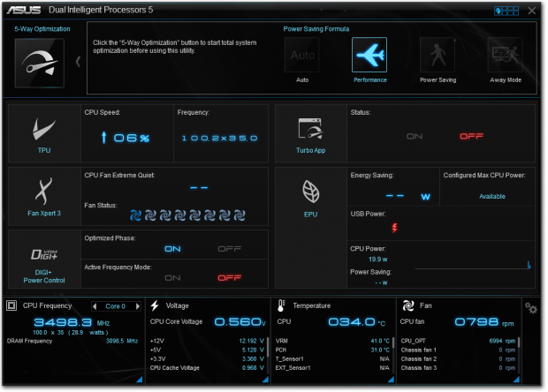Select previous CPU core with left arrow
548x392 pixels.
pos(95,305)
